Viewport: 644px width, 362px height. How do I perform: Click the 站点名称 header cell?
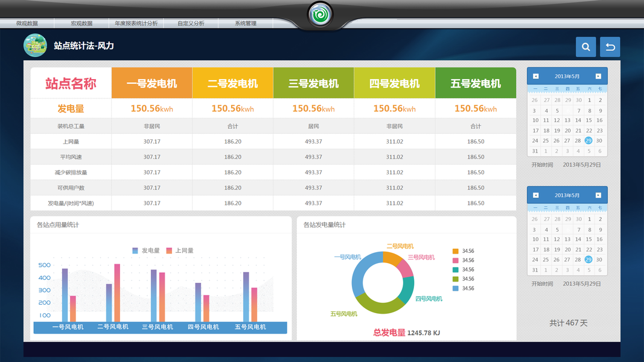[71, 83]
